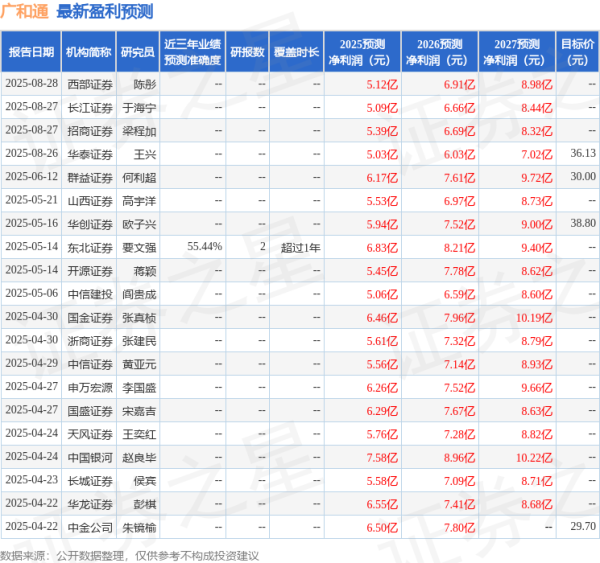The image size is (600, 563).
Task: Click researcher name 于海宁
Action: (x=139, y=108)
